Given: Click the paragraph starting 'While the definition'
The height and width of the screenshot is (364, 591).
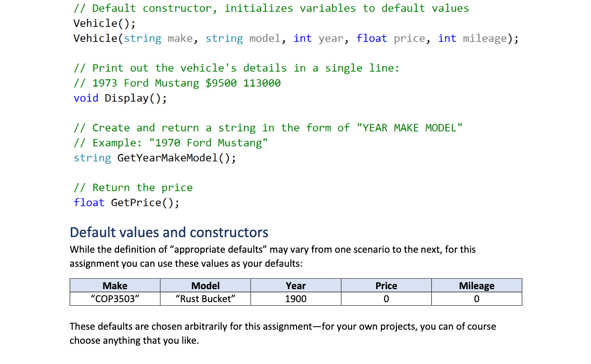Looking at the screenshot, I should (x=273, y=256).
